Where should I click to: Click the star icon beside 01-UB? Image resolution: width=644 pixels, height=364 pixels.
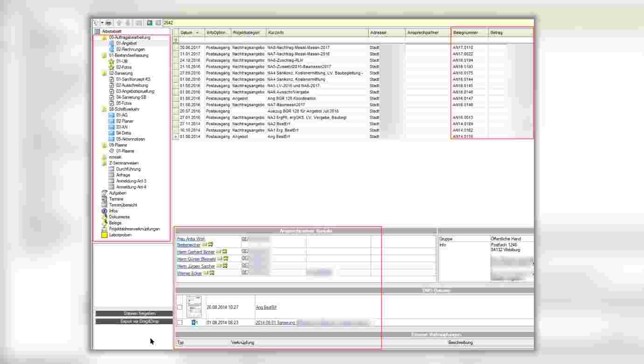click(x=112, y=61)
